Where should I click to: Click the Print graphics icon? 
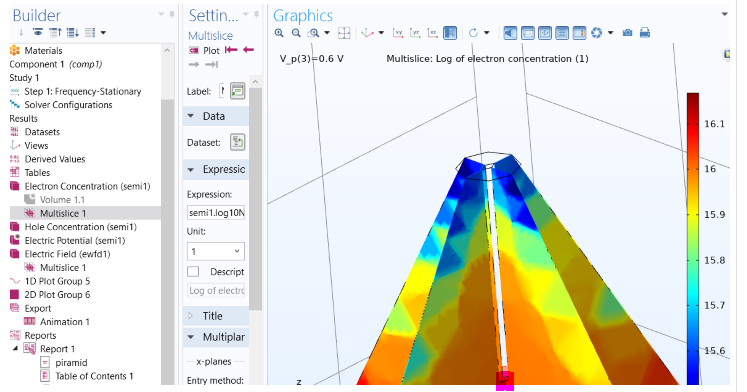[x=645, y=33]
